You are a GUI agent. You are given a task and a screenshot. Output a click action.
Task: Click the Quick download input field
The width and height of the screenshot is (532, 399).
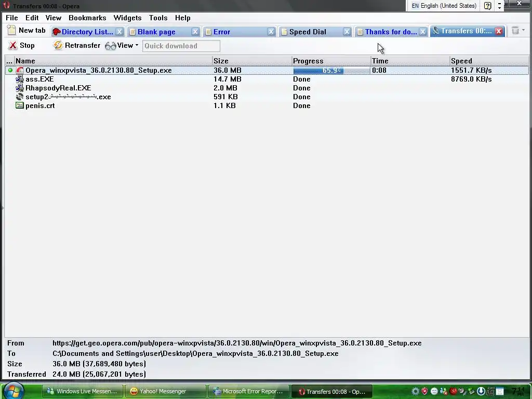[181, 46]
